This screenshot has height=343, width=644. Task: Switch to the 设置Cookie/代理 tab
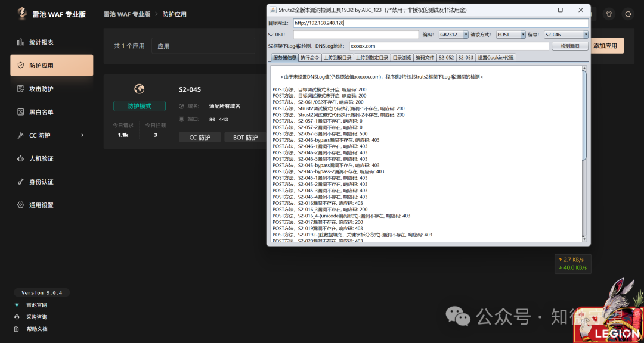(x=496, y=58)
